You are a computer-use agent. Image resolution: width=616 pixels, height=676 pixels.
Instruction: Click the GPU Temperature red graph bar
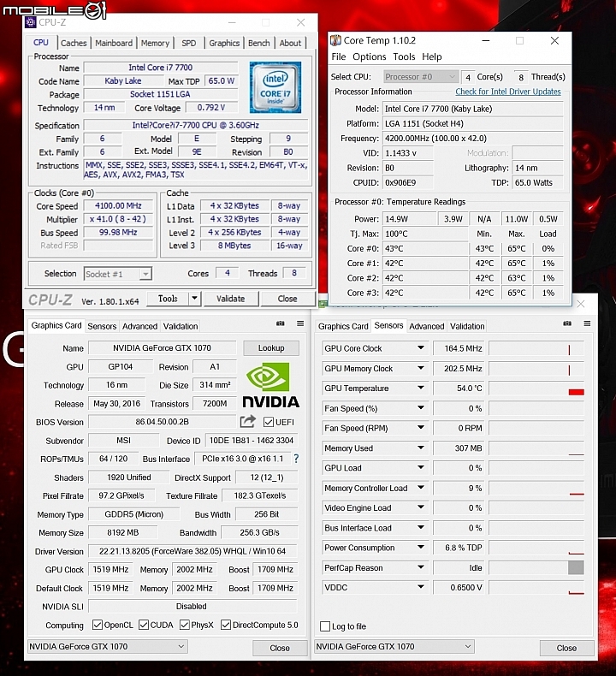tap(577, 392)
